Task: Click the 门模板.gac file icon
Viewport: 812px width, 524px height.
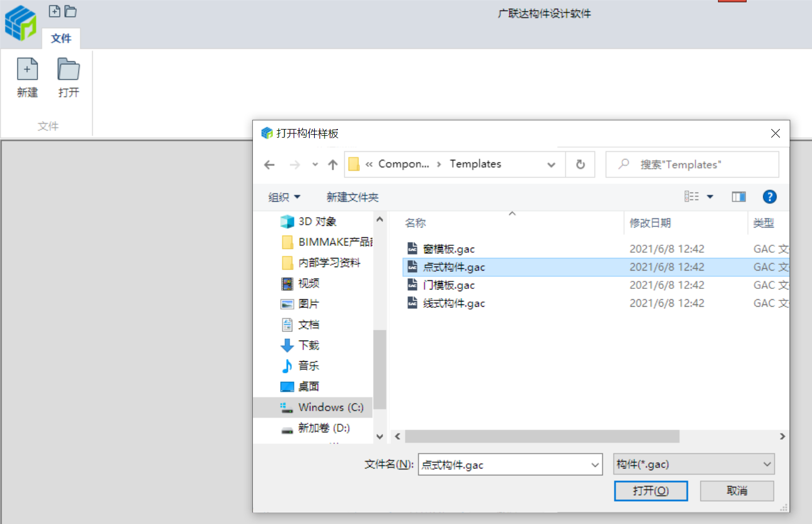Action: pos(412,284)
